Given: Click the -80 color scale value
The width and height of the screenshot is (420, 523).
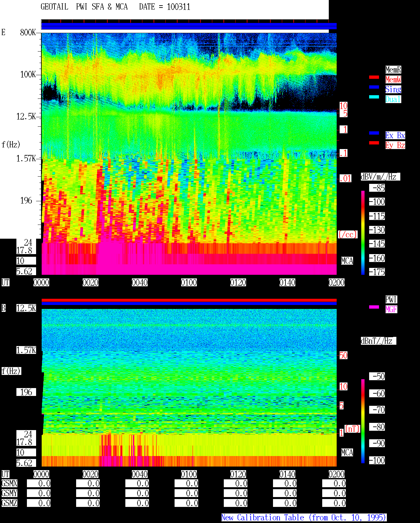Looking at the screenshot, I should click(x=377, y=427).
